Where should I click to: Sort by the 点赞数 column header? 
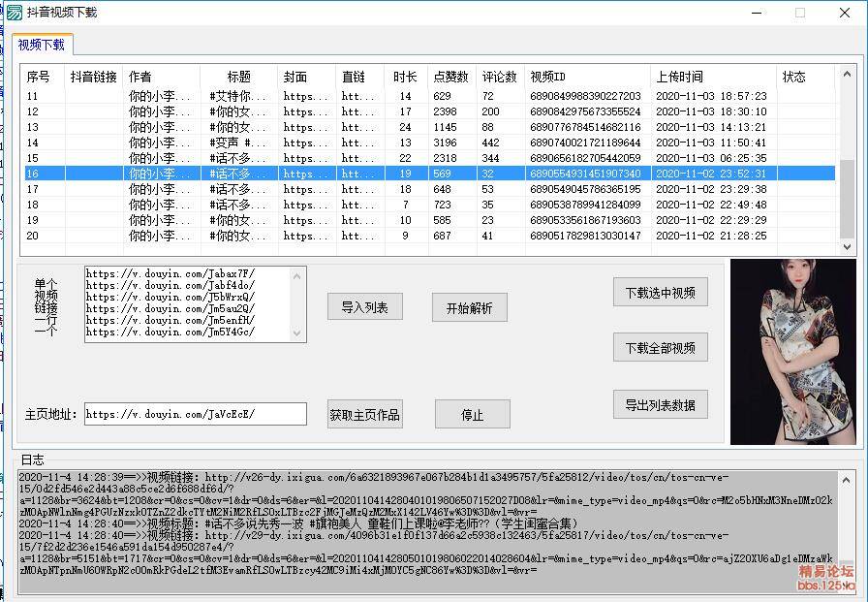(451, 77)
